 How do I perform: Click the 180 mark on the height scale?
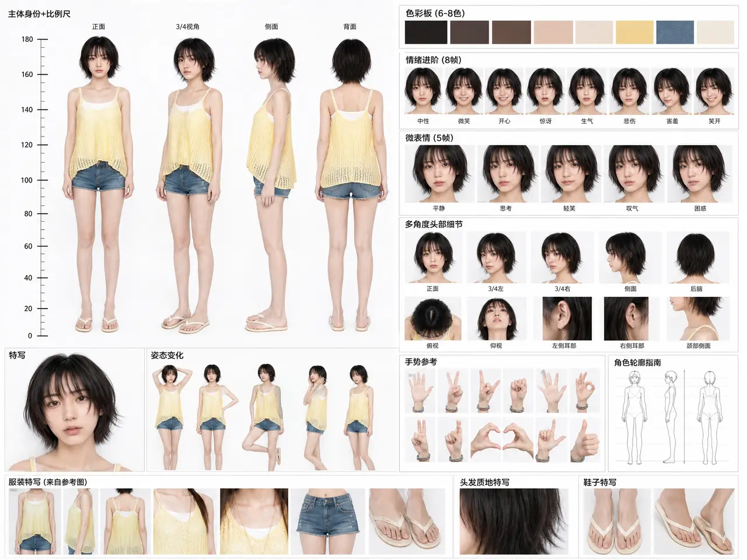[27, 39]
